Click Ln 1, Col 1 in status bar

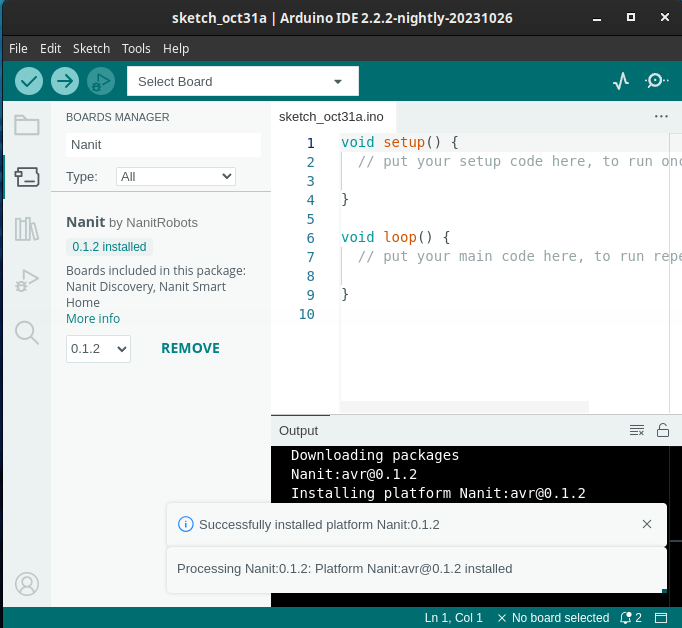454,618
